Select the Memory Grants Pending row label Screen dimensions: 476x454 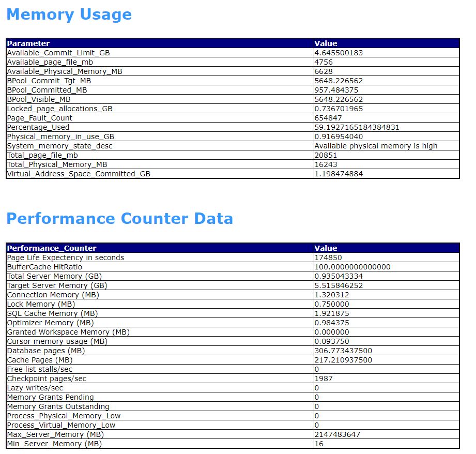pos(51,397)
